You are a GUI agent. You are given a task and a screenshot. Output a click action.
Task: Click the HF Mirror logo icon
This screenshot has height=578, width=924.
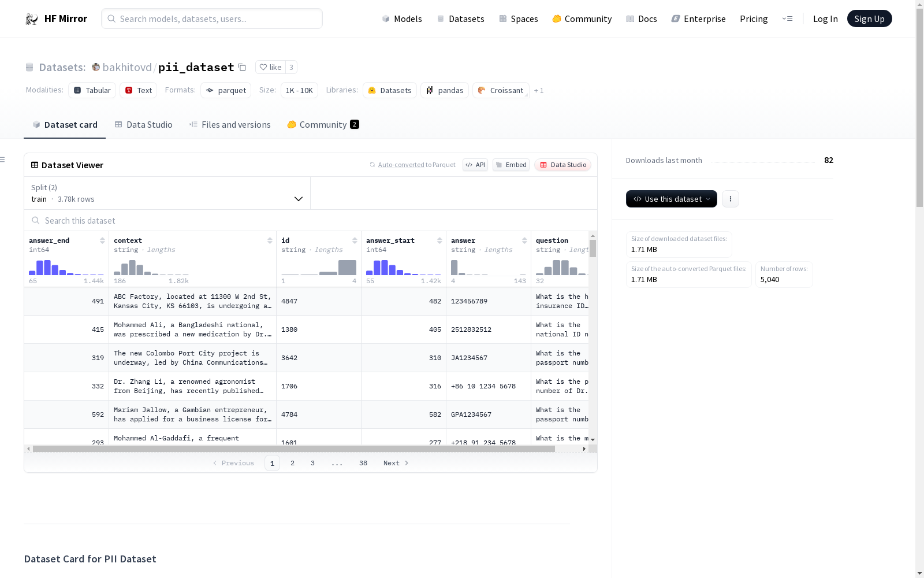click(x=32, y=19)
